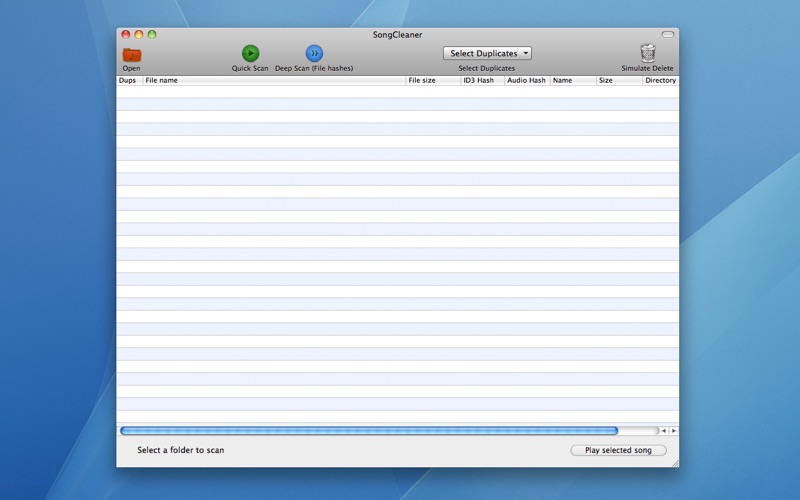Click the 'Select a folder to scan' status text
The image size is (800, 500).
click(181, 450)
